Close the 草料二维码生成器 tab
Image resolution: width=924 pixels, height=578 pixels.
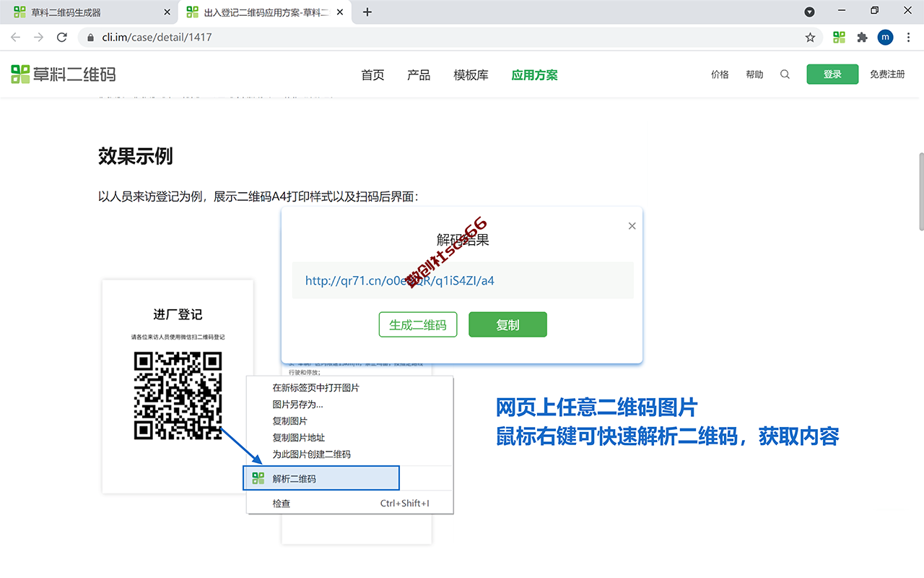167,12
